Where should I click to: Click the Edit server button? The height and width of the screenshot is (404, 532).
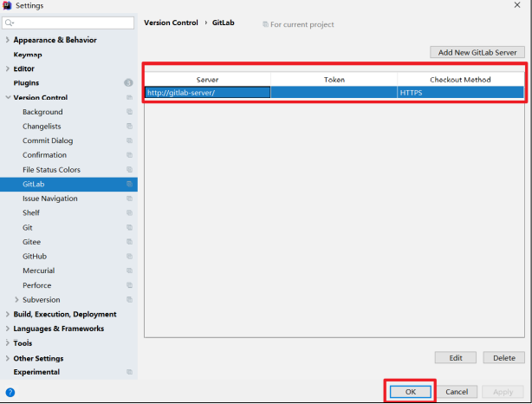pyautogui.click(x=456, y=357)
